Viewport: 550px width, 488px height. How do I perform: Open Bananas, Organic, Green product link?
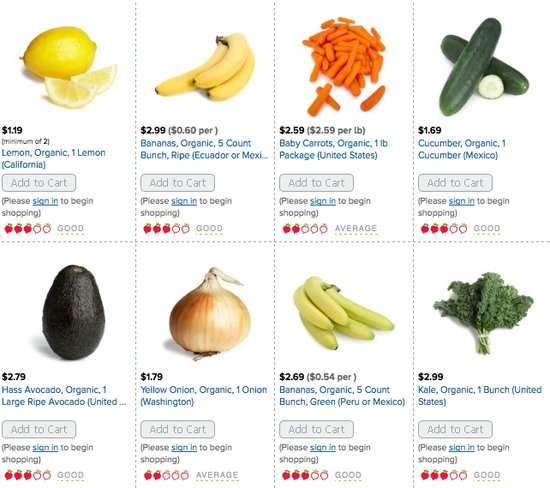(342, 396)
